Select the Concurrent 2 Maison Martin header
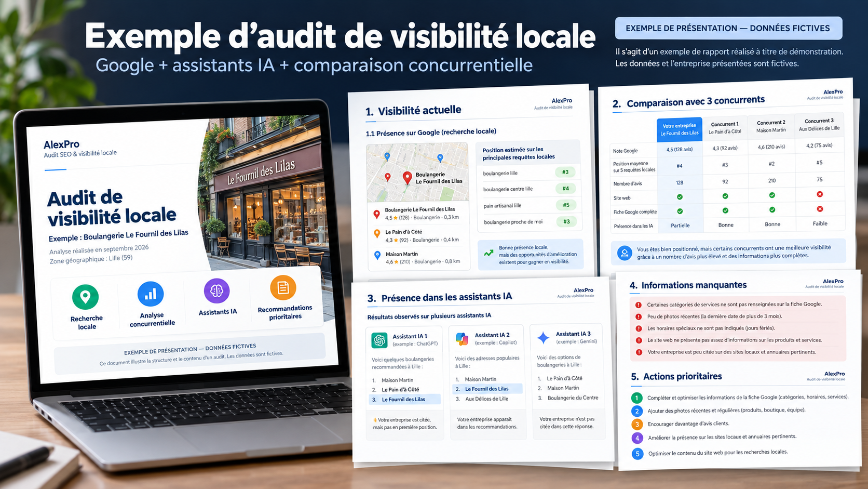Screen dimensions: 868x489 771,126
